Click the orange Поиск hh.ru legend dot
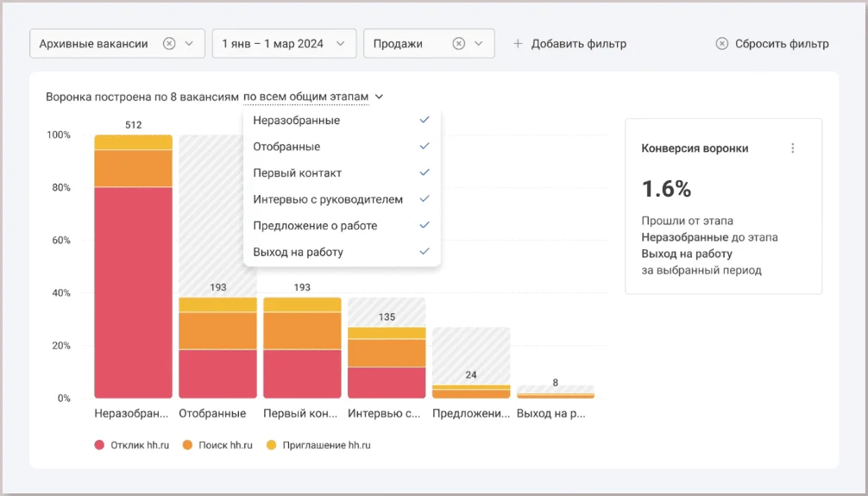868x496 pixels. (186, 445)
